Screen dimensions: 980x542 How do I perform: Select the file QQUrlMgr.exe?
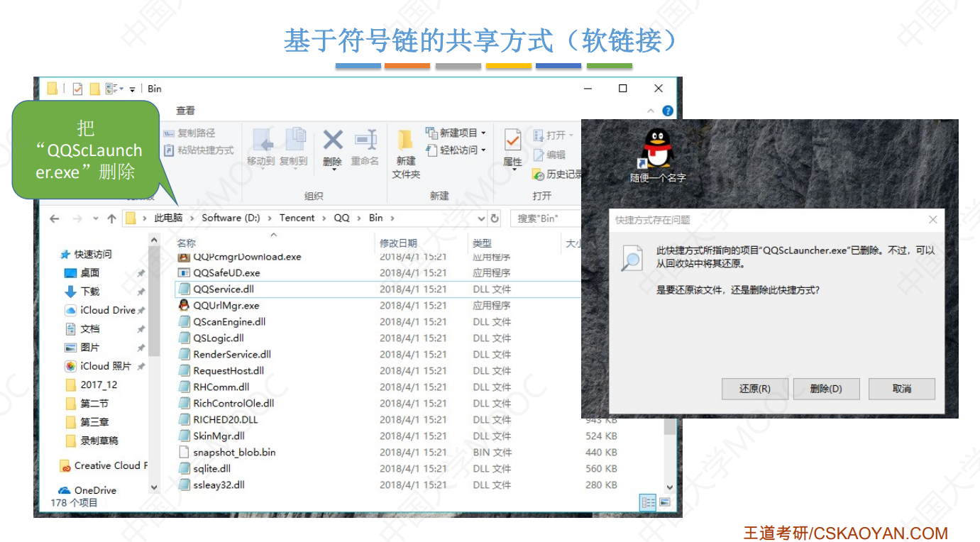click(226, 305)
